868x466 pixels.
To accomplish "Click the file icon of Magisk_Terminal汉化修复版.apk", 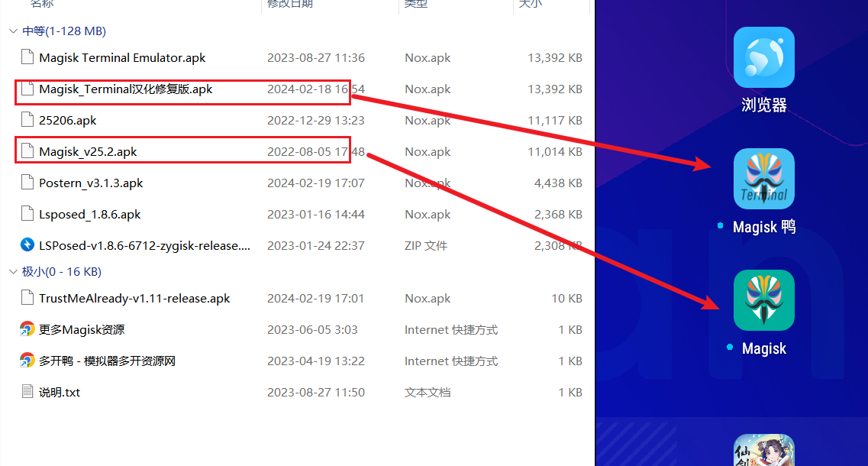I will [27, 89].
